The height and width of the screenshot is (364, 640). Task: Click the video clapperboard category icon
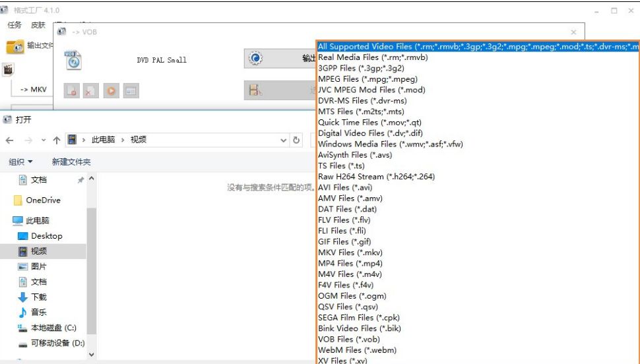[8, 69]
